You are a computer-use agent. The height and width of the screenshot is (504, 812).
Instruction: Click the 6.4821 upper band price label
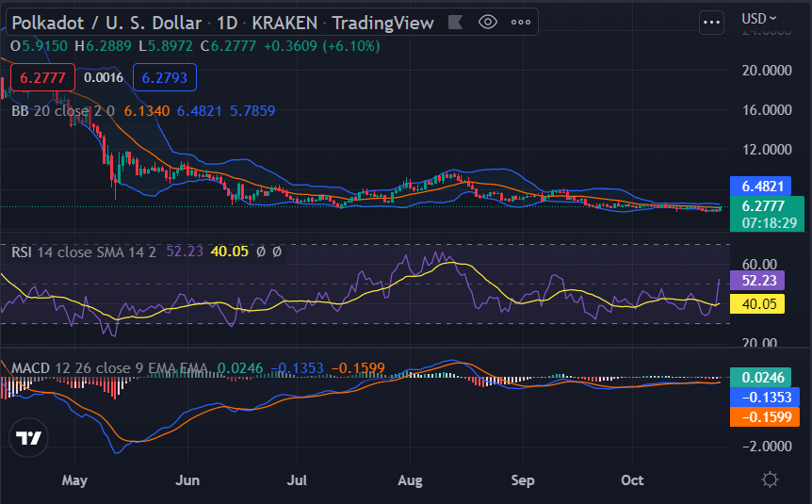click(761, 186)
